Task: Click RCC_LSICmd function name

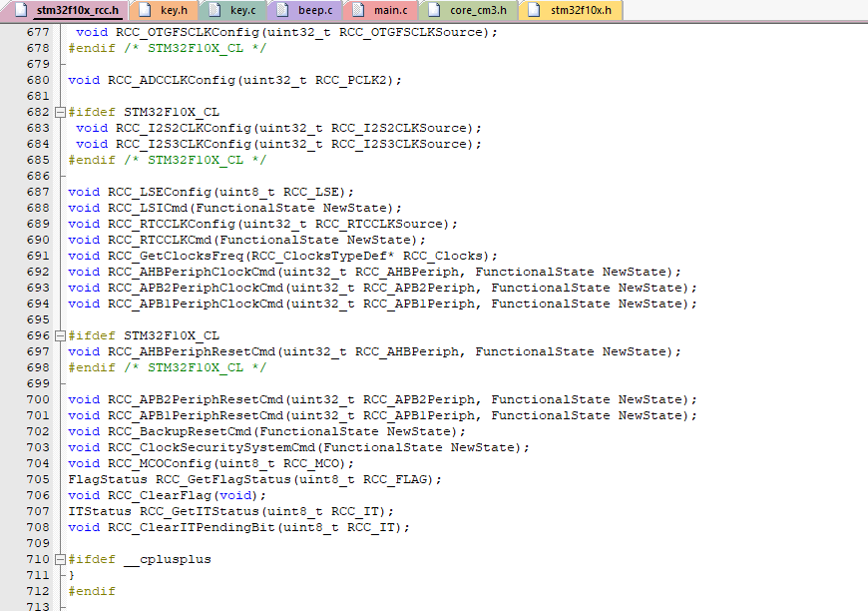Action: point(148,209)
